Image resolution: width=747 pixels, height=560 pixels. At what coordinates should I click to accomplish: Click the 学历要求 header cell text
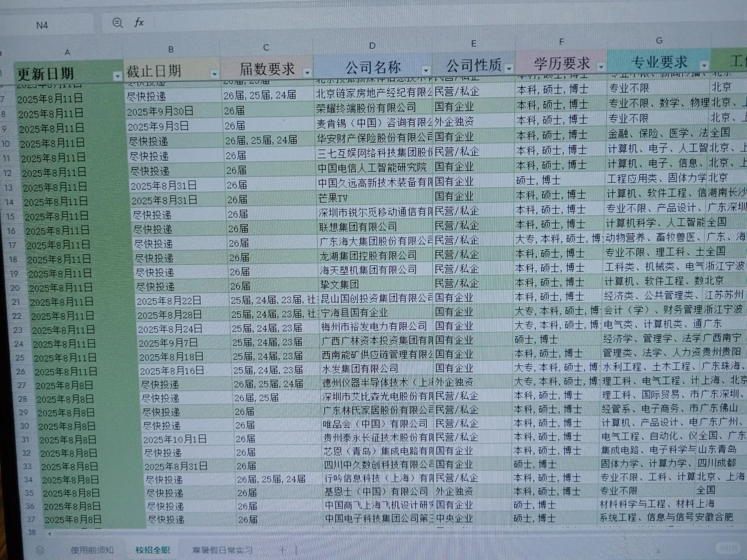(562, 63)
